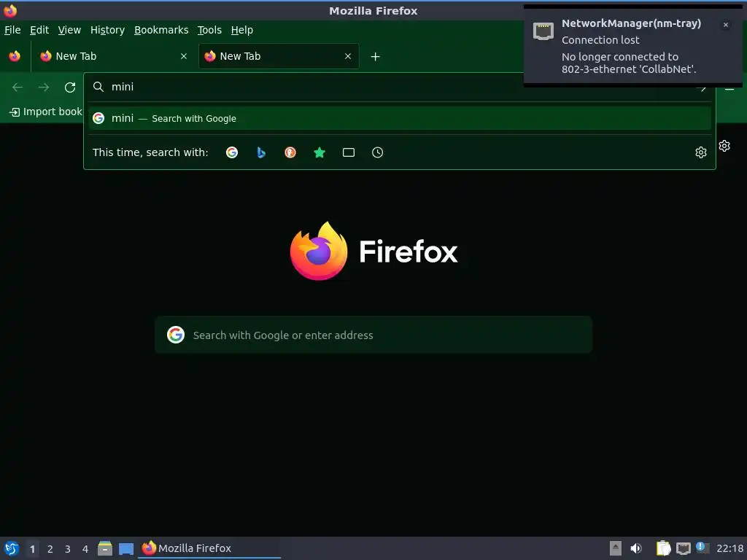Close the second New Tab
747x560 pixels.
[348, 56]
